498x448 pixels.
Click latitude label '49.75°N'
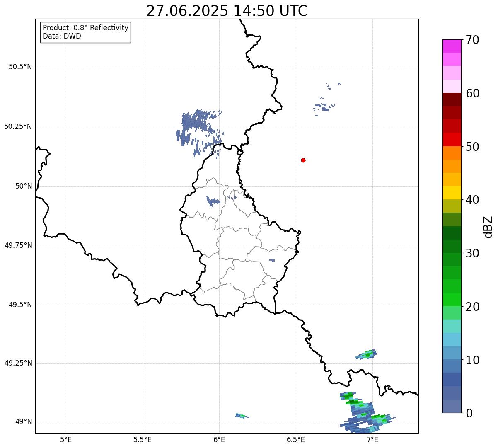(x=18, y=245)
